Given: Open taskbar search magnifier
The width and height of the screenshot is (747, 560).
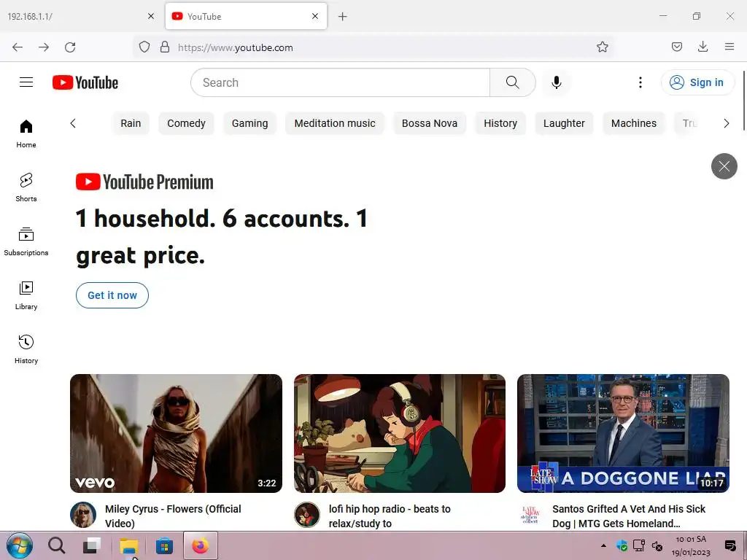Looking at the screenshot, I should pyautogui.click(x=57, y=545).
